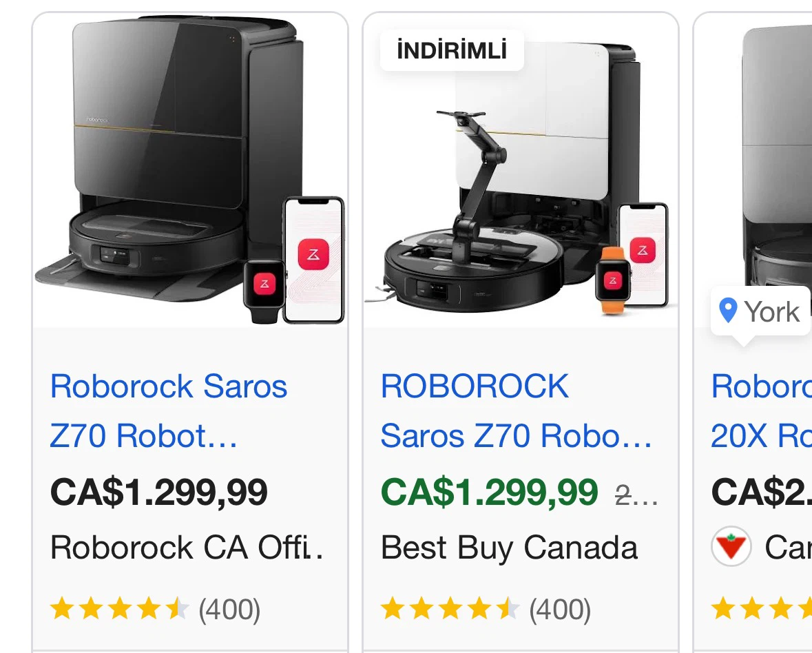
Task: Open the third product's image thumbnail
Action: [x=753, y=170]
